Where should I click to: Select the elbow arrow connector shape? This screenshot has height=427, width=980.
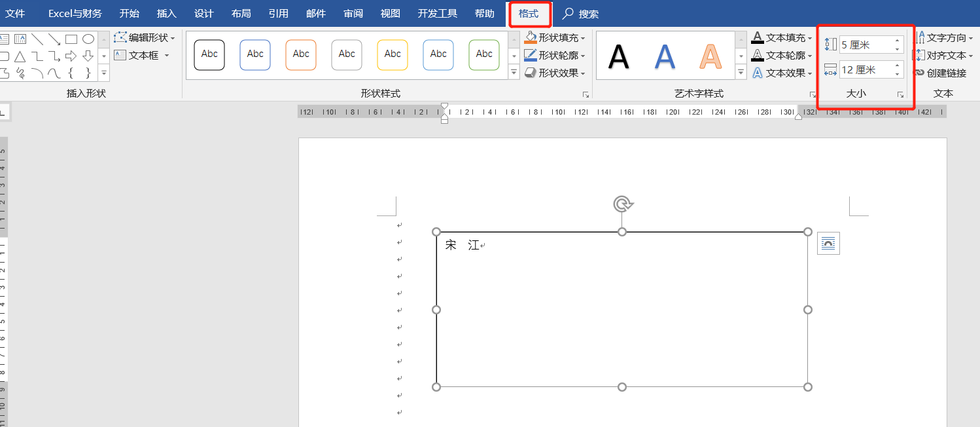point(54,56)
